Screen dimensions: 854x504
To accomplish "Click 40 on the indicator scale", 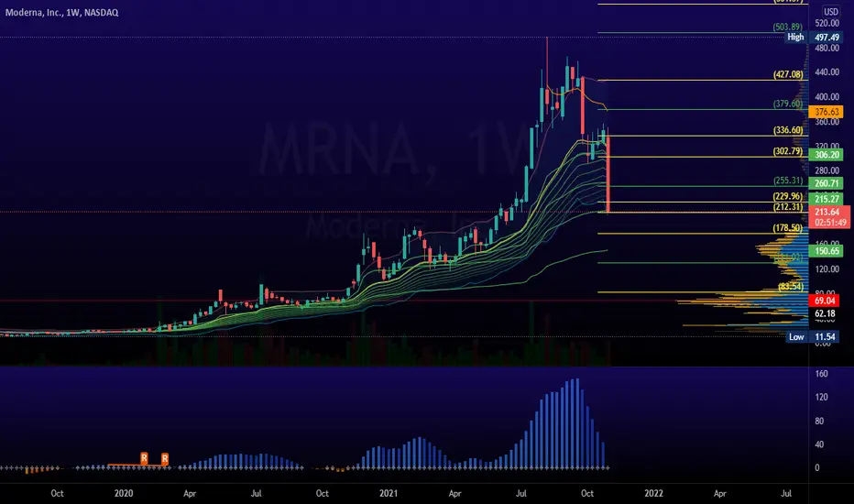I will (820, 444).
